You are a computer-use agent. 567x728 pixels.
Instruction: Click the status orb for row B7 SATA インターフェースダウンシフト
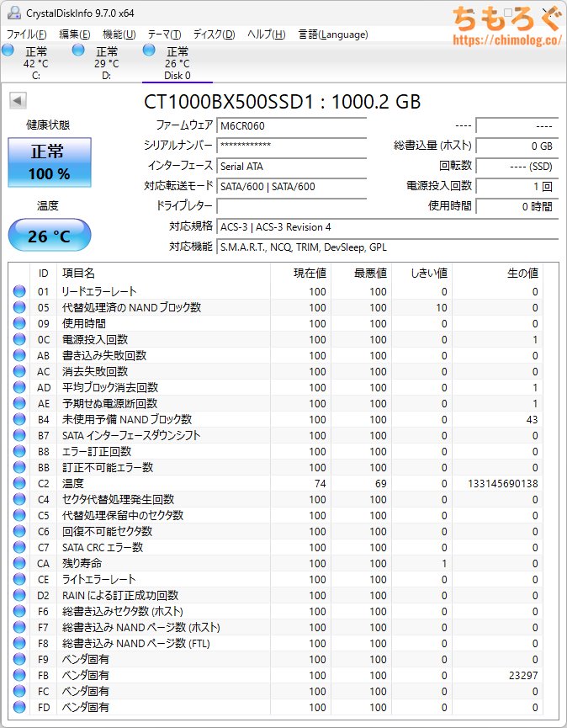tap(19, 435)
